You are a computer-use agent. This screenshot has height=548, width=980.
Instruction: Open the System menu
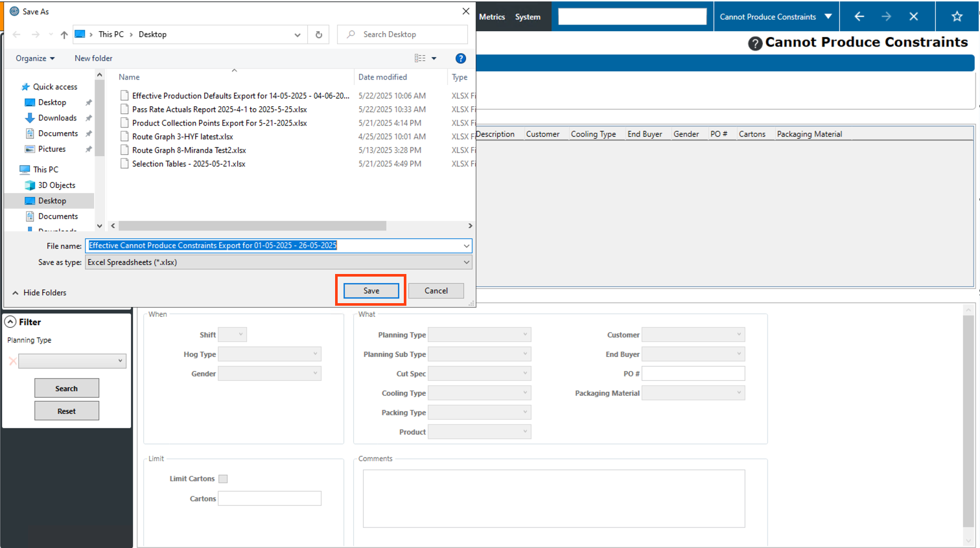point(528,17)
